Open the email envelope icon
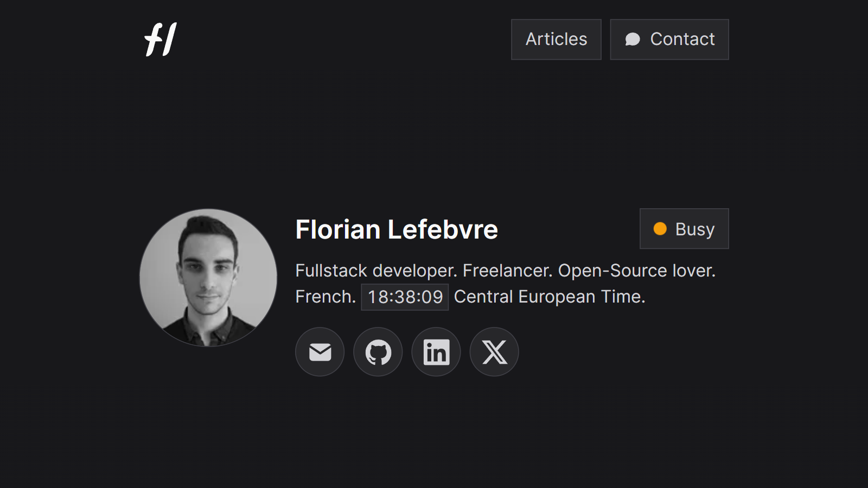This screenshot has width=868, height=488. tap(320, 352)
